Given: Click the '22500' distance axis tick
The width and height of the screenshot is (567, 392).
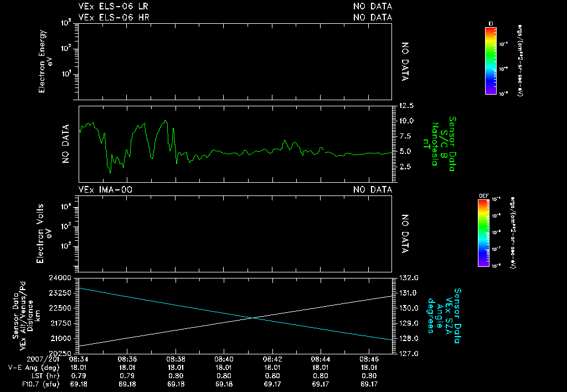Looking at the screenshot, I should pyautogui.click(x=60, y=308).
